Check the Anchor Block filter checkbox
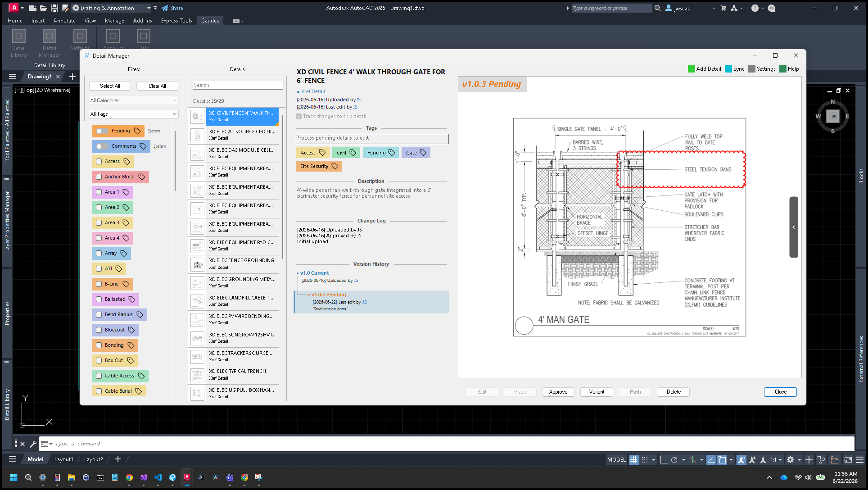868x490 pixels. point(99,177)
